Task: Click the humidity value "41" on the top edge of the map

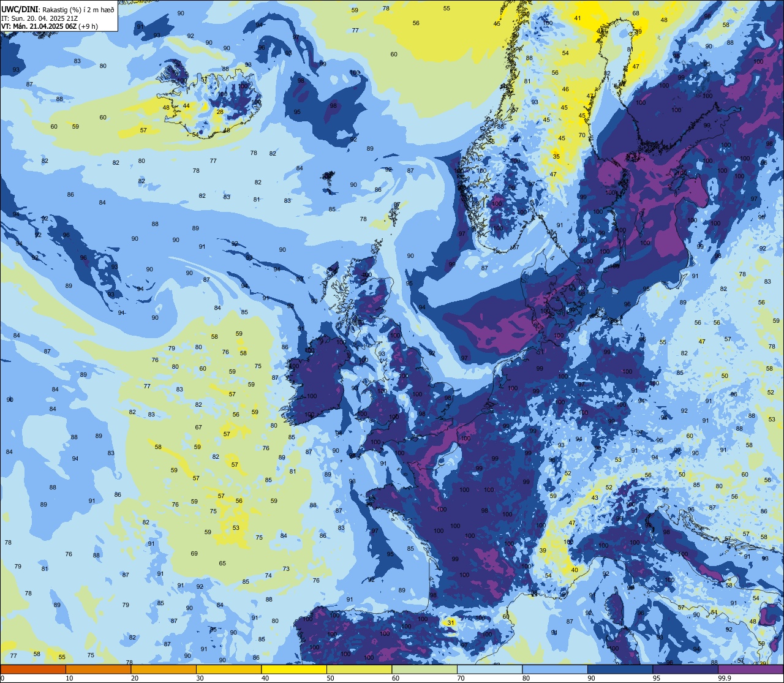Action: point(578,18)
